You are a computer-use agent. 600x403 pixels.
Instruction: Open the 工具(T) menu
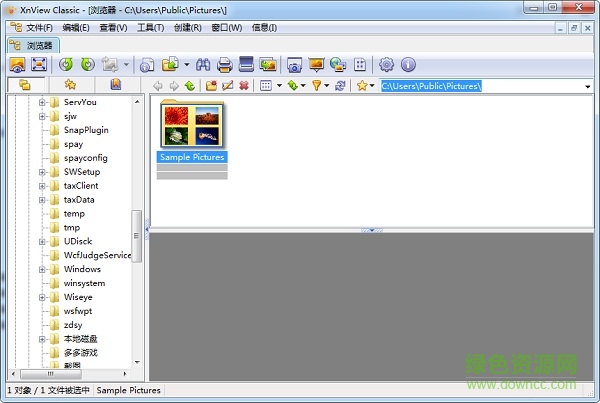[x=150, y=28]
